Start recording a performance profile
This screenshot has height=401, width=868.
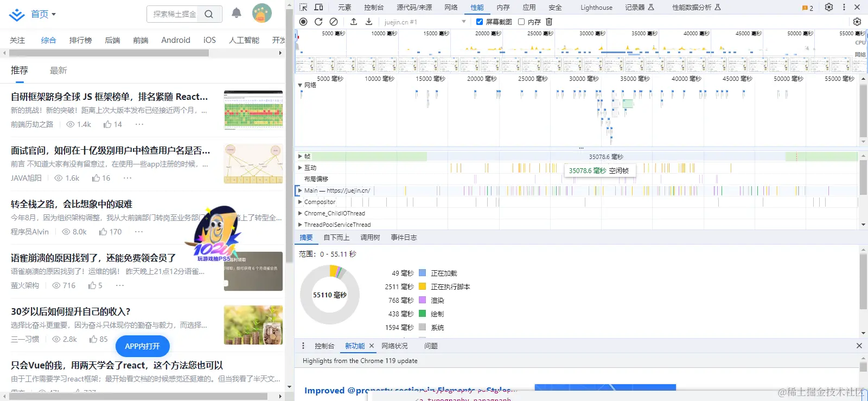click(303, 22)
